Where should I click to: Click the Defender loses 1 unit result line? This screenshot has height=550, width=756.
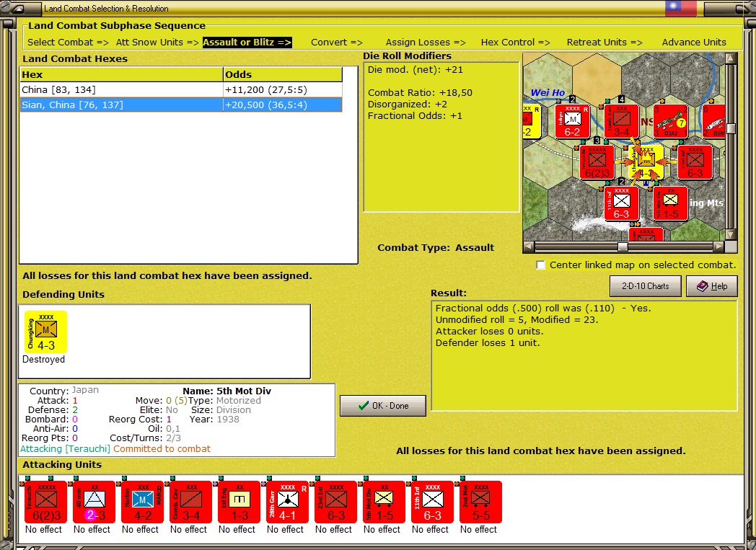(x=488, y=343)
